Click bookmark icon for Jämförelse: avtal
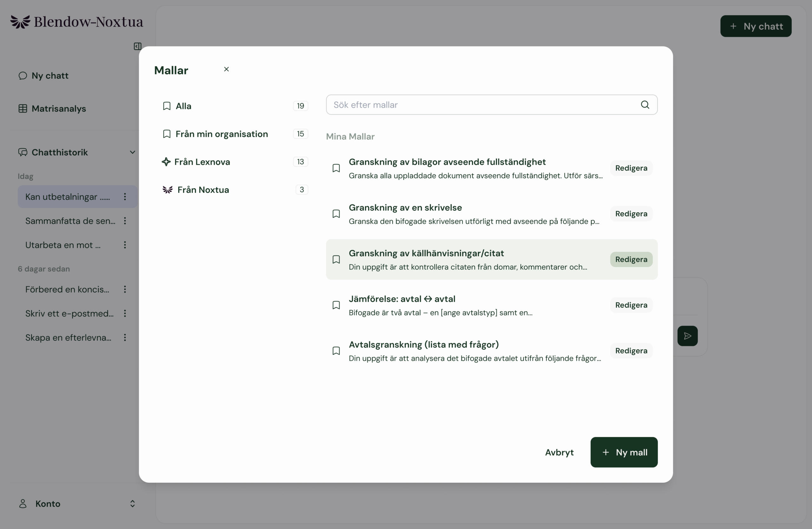Image resolution: width=812 pixels, height=529 pixels. [x=336, y=305]
